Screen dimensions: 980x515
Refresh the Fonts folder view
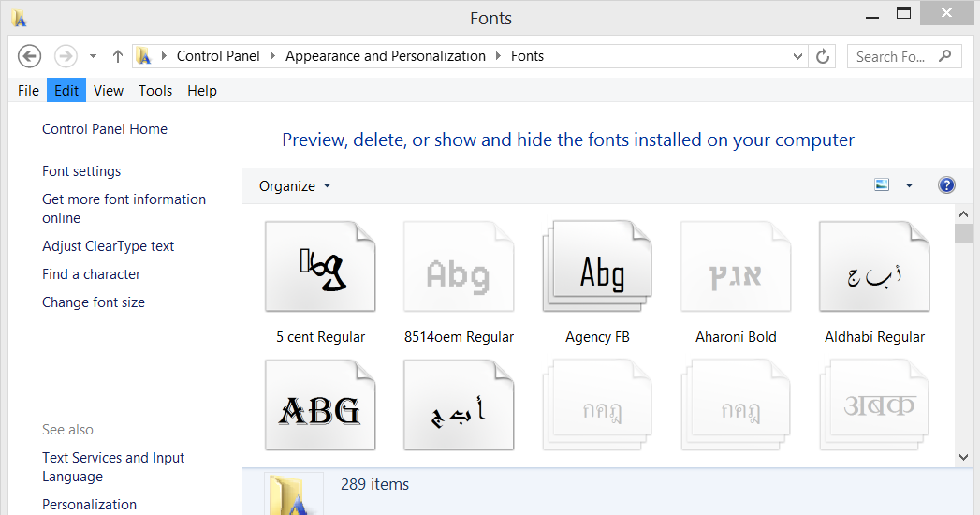pos(823,56)
